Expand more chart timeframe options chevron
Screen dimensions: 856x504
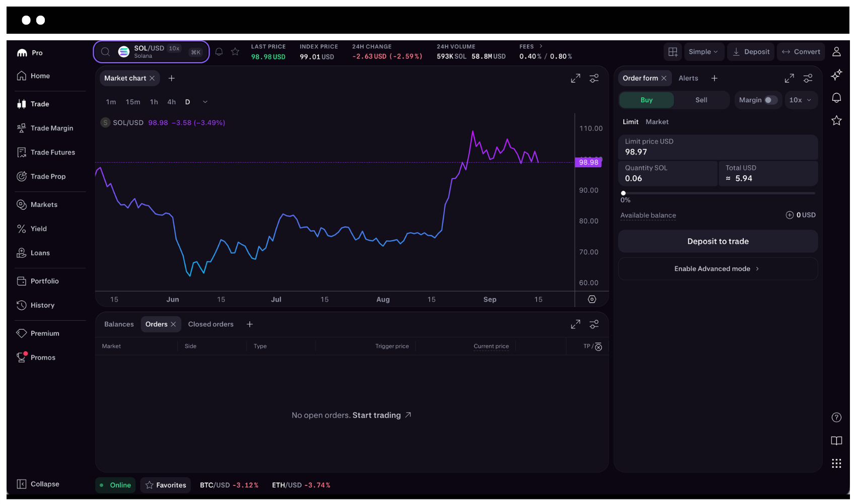[205, 102]
